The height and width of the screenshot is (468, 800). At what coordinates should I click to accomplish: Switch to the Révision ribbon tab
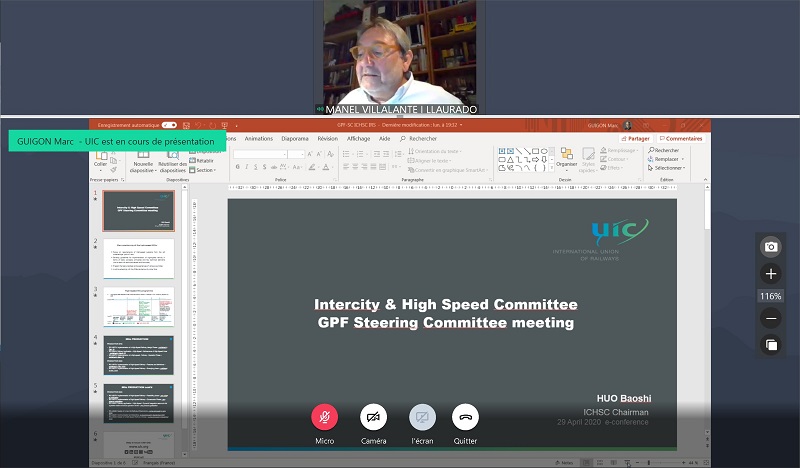click(x=328, y=138)
